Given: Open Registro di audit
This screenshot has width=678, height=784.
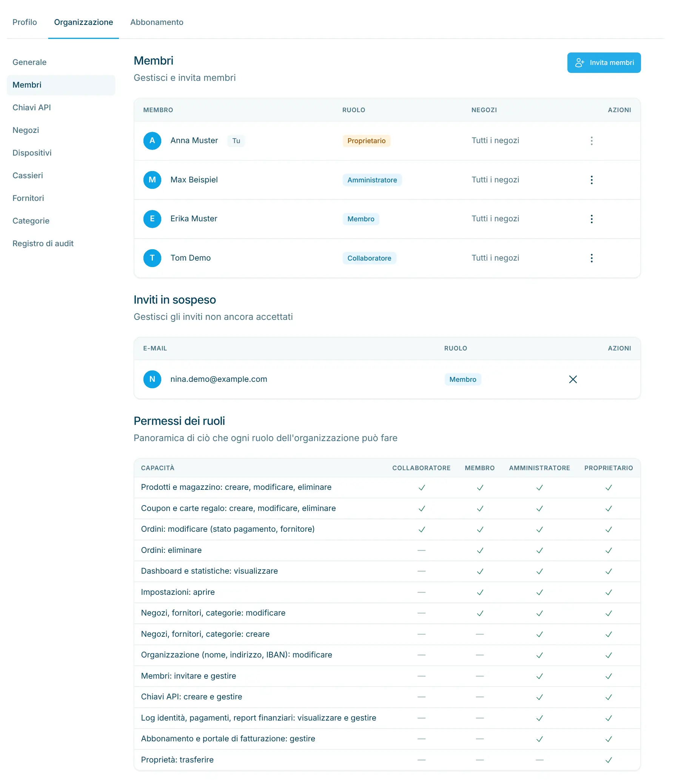Looking at the screenshot, I should [61, 244].
